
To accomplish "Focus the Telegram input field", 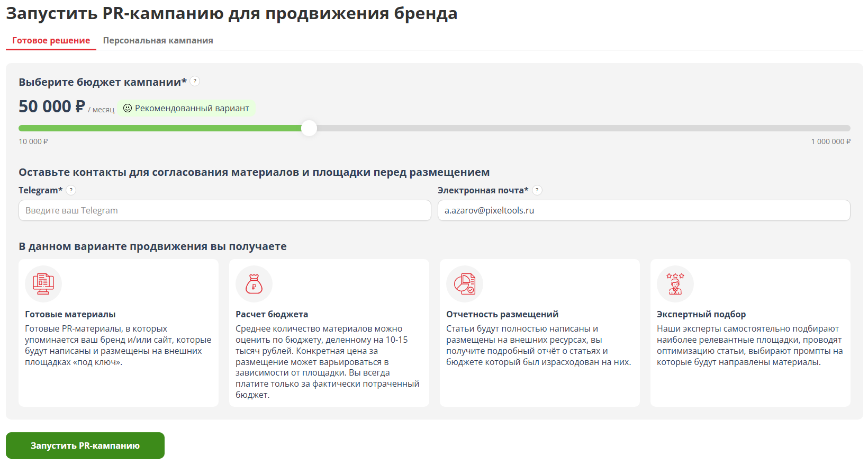I will 224,210.
